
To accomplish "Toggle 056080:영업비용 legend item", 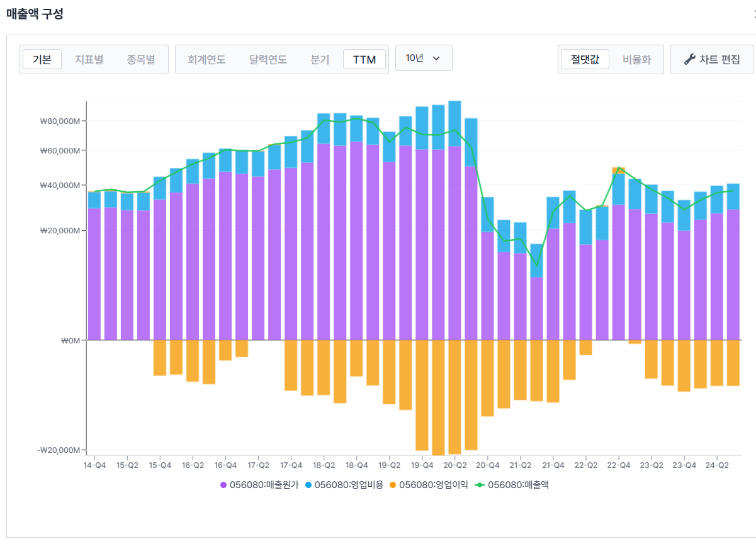I will (344, 484).
